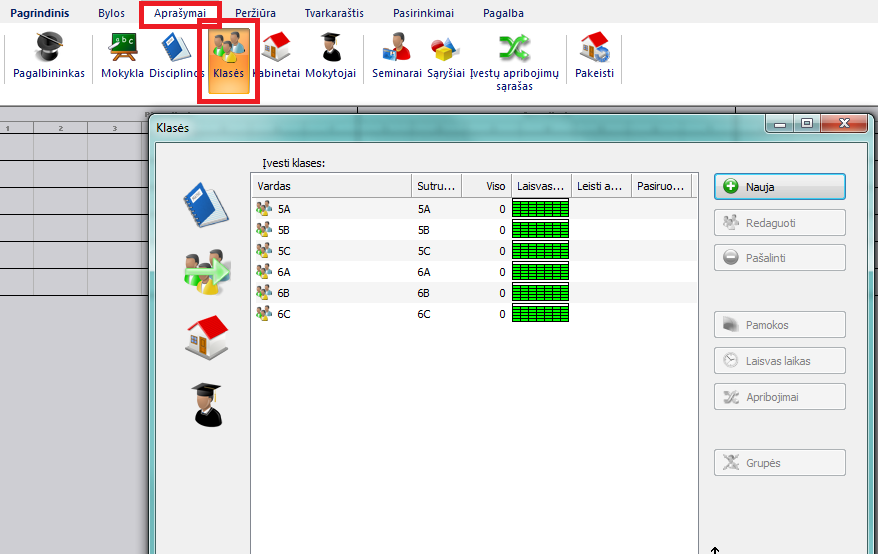This screenshot has height=554, width=878.
Task: Open the Mokytojai toolbar icon
Action: coord(330,57)
